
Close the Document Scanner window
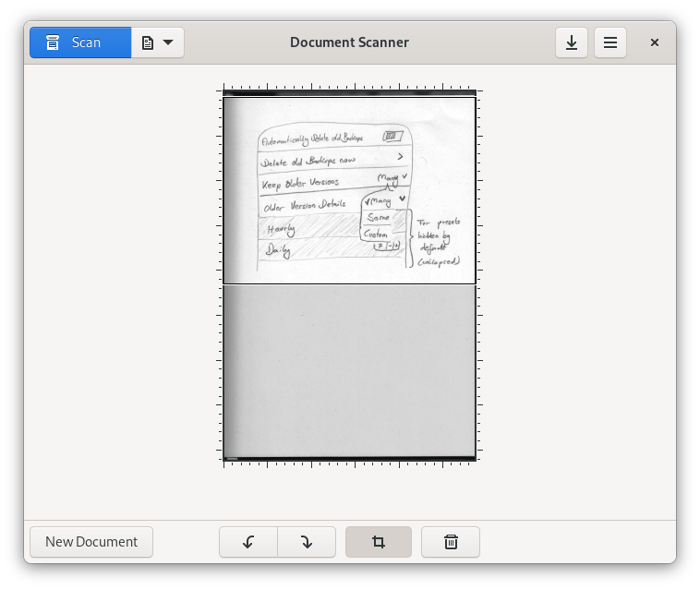(655, 42)
